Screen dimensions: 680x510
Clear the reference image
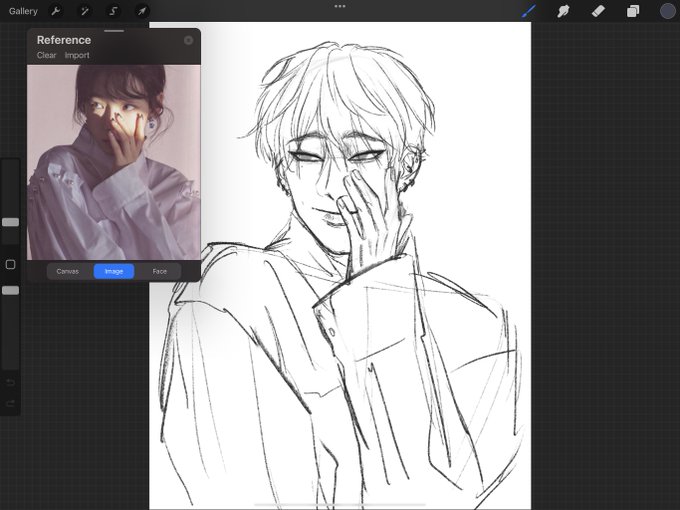(x=46, y=55)
